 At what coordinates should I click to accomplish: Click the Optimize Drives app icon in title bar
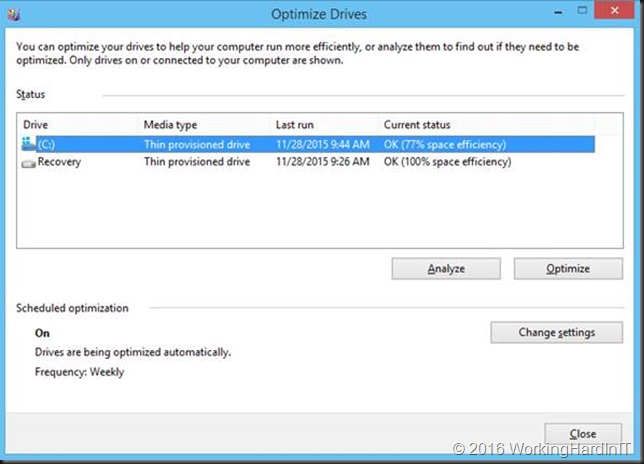[14, 14]
